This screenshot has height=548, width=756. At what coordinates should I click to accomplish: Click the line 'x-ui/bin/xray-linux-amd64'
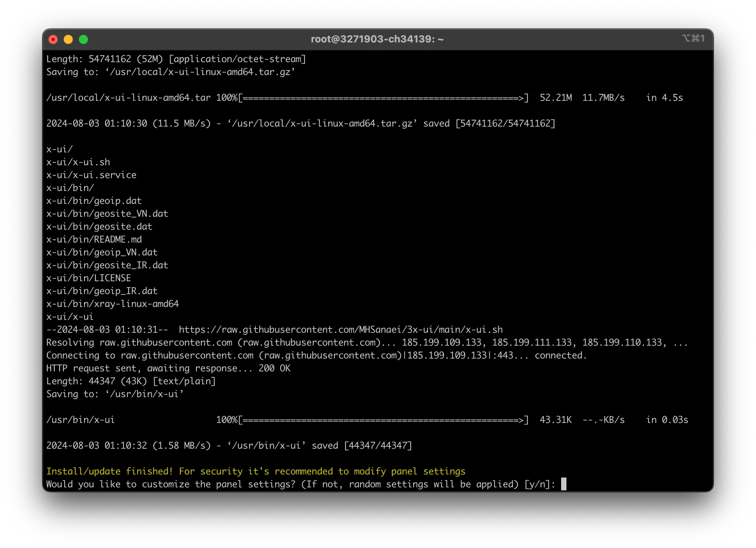(113, 304)
